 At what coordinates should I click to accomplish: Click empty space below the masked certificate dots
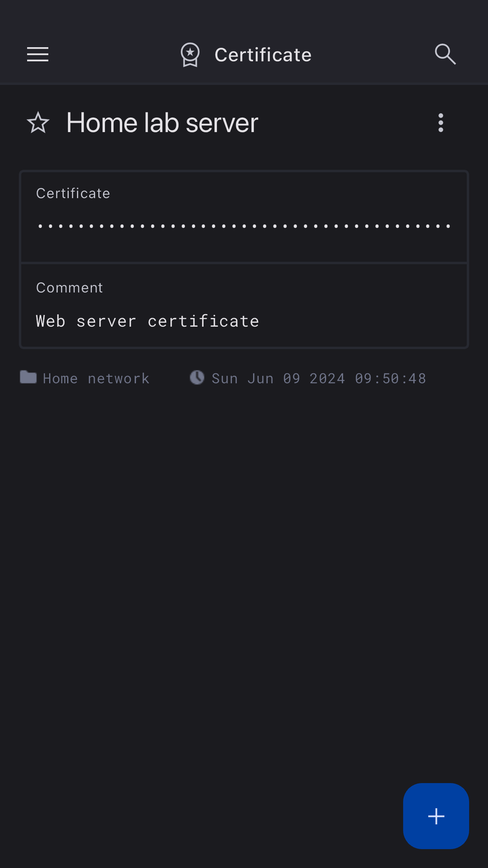pyautogui.click(x=244, y=247)
